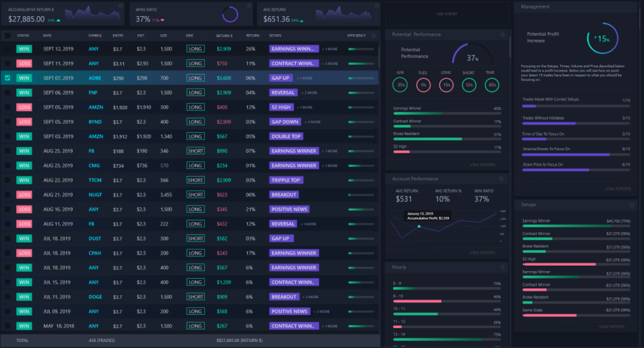Viewport: 644px width, 348px height.
Task: Click the trades table column settings gear
Action: click(374, 35)
